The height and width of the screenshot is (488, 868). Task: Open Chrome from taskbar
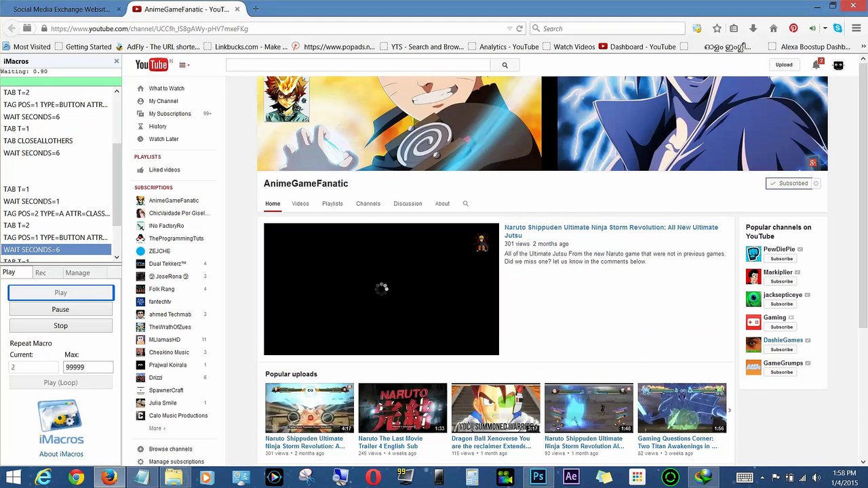click(x=76, y=477)
